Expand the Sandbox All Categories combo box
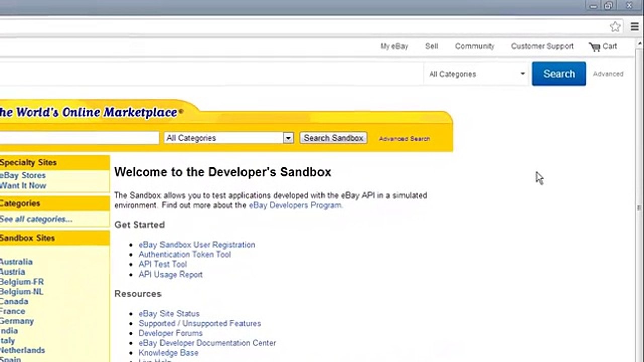 [x=228, y=138]
